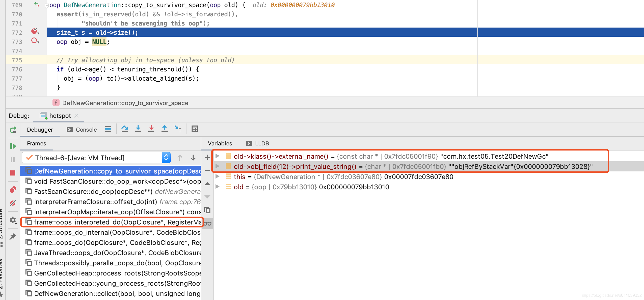Click the Force Step Into red arrow

click(x=151, y=129)
